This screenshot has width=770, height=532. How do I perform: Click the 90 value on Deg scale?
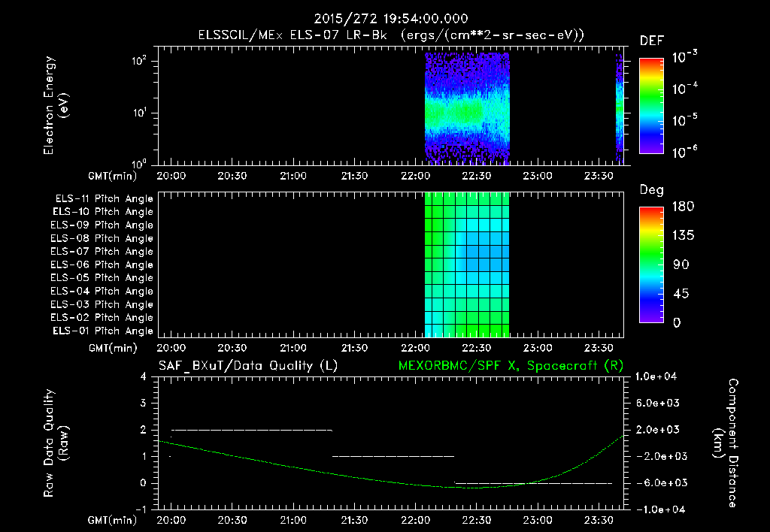click(681, 264)
